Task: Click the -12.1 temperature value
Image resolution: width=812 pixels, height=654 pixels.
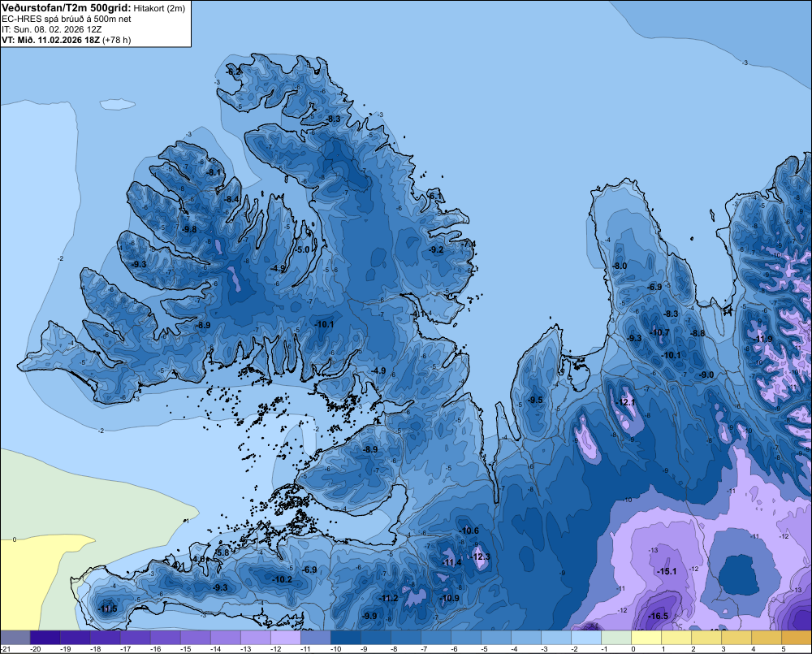Action: click(624, 403)
